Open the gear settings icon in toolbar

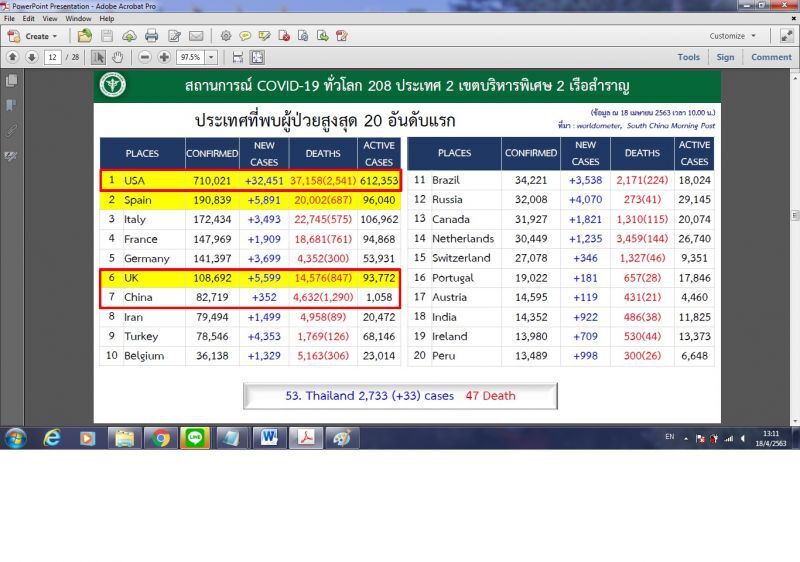[226, 36]
